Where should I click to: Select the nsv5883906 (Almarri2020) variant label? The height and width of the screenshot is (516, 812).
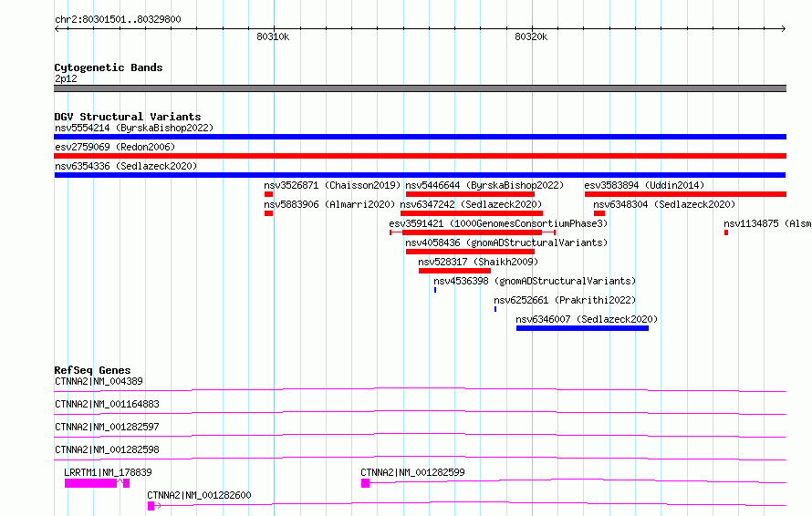[x=330, y=204]
